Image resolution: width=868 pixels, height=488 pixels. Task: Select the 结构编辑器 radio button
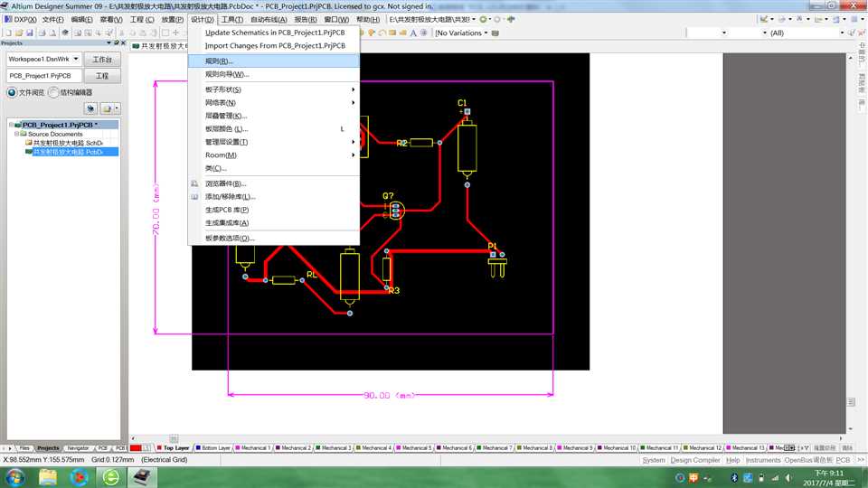[53, 92]
